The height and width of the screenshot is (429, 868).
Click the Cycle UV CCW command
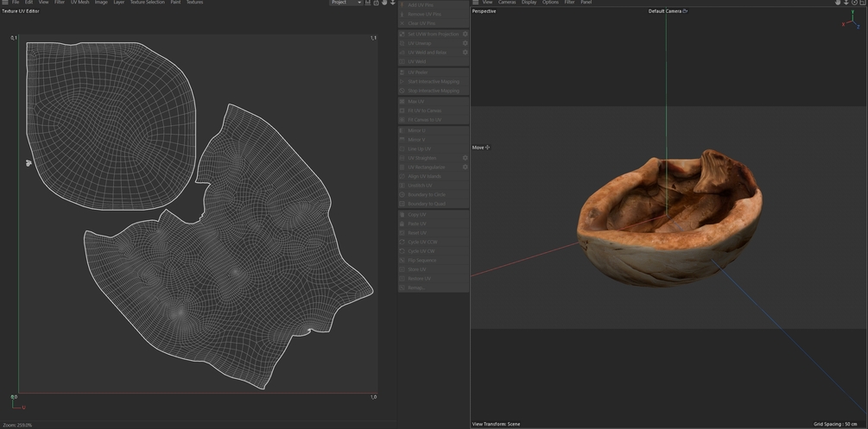[422, 242]
